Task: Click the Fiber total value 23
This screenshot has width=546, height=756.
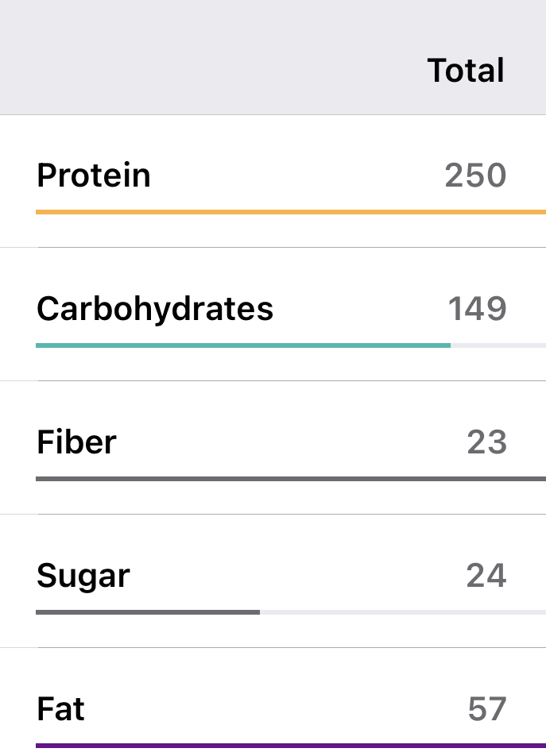Action: (486, 442)
